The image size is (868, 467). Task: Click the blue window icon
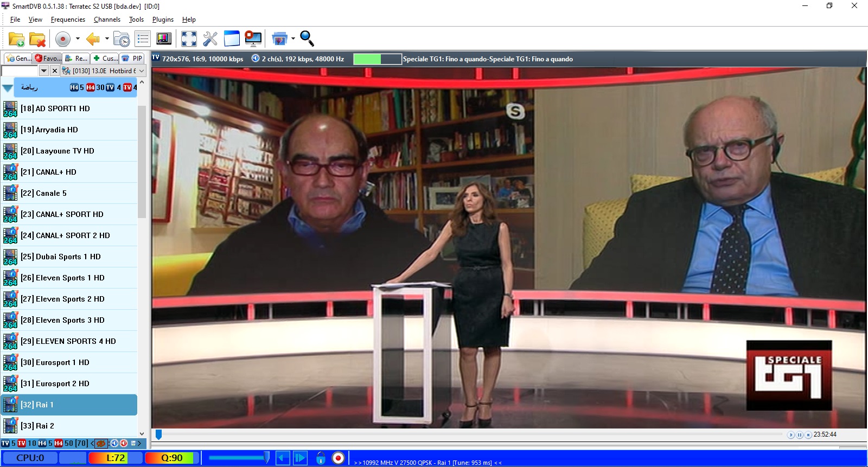(232, 39)
